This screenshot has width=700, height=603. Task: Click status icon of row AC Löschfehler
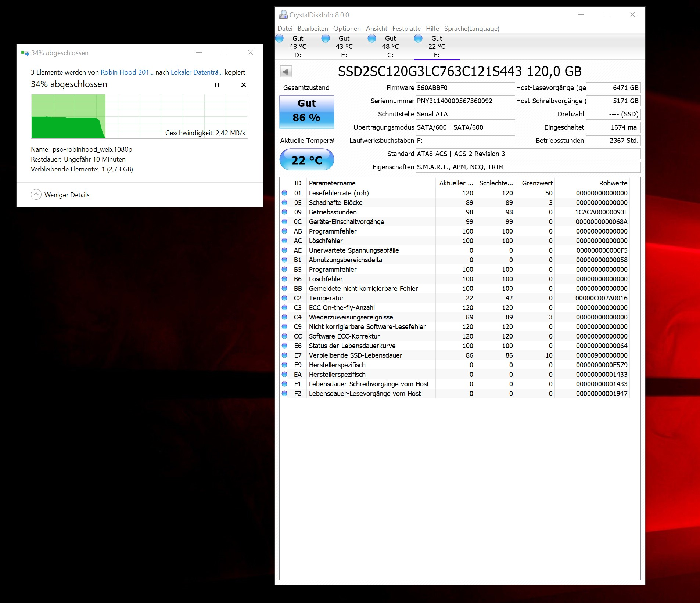(284, 241)
